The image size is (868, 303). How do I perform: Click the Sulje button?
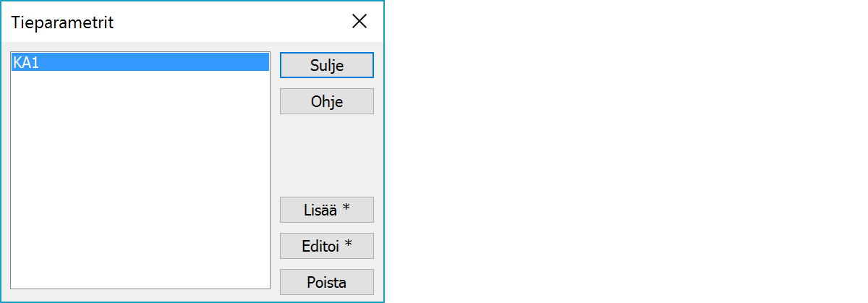[326, 65]
